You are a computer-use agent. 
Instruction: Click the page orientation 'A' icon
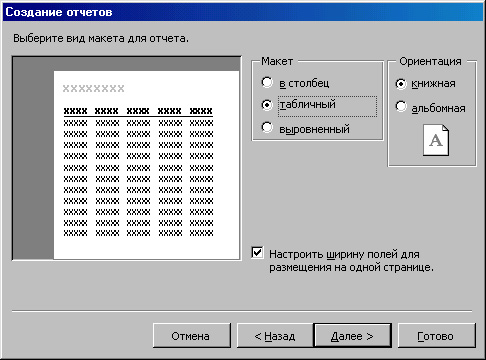pyautogui.click(x=436, y=140)
